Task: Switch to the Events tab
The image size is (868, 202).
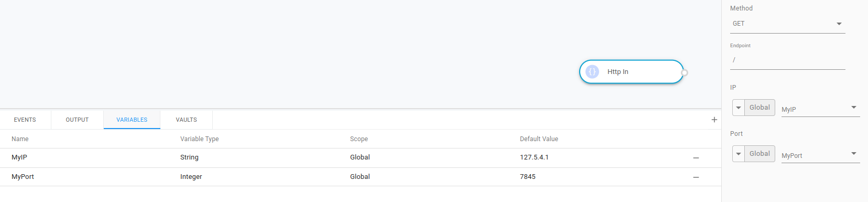Action: tap(25, 120)
